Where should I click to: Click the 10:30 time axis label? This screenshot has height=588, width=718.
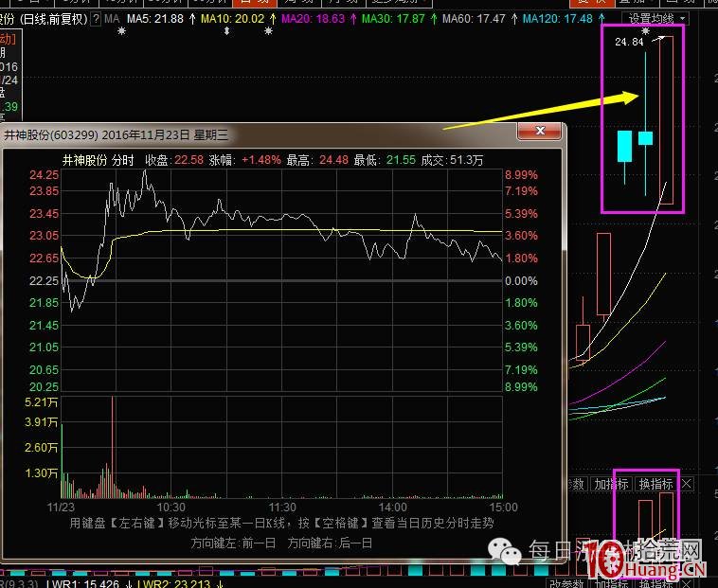(x=171, y=508)
